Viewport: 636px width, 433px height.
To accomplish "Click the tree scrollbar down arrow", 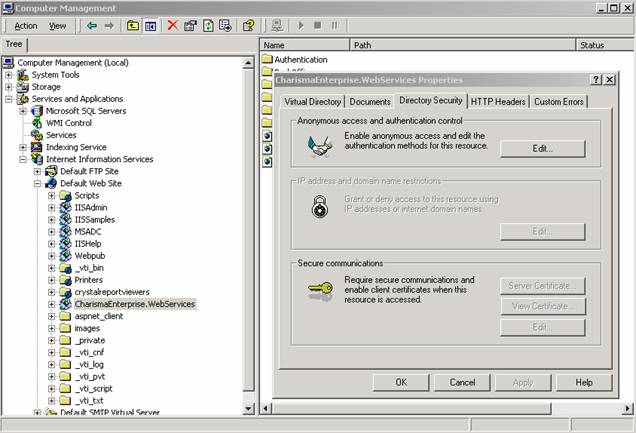I will [x=248, y=408].
